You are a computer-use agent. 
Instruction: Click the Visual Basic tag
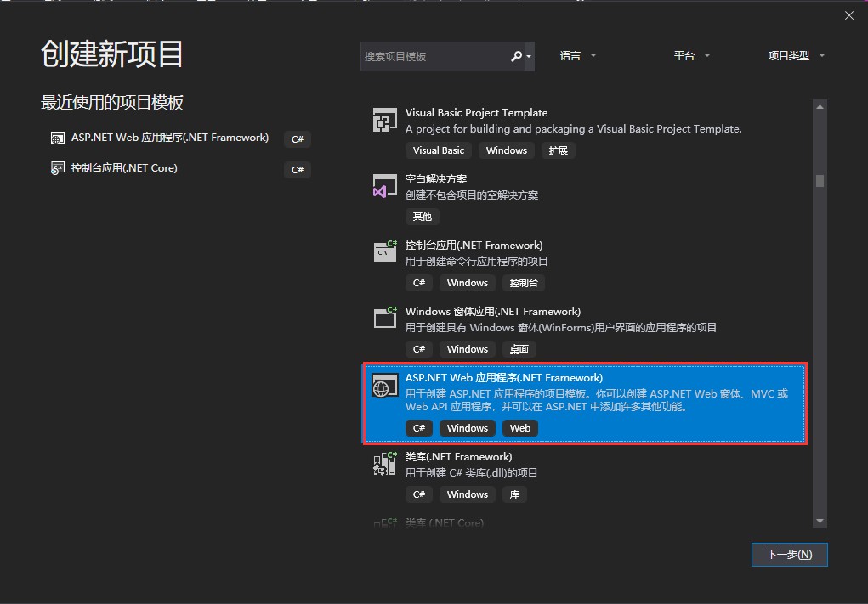[439, 150]
